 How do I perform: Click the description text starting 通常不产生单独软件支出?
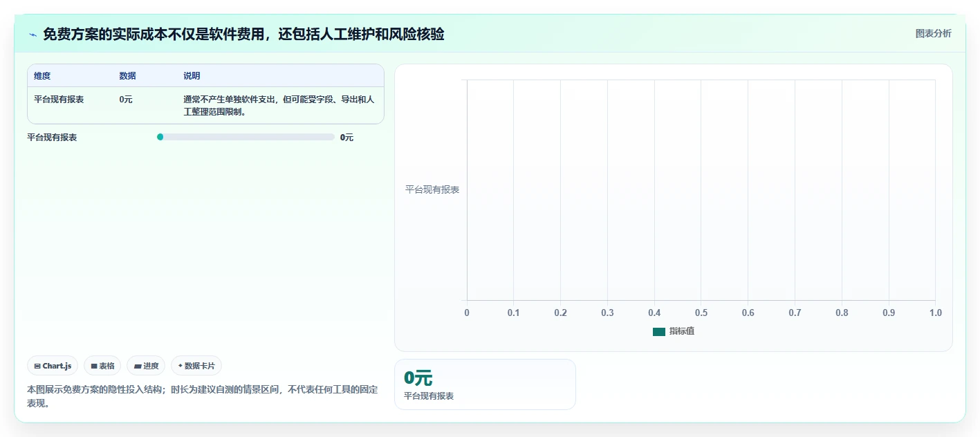(x=279, y=106)
